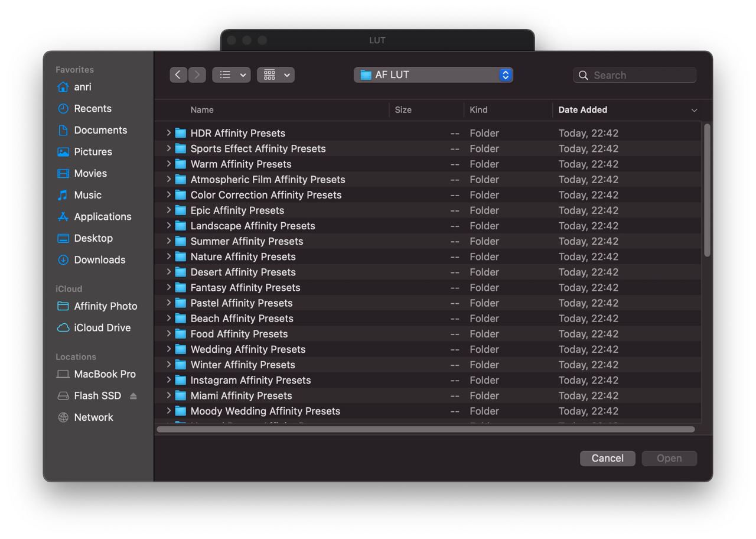The height and width of the screenshot is (539, 756).
Task: Expand Color Correction Affinity Presets folder
Action: click(169, 194)
